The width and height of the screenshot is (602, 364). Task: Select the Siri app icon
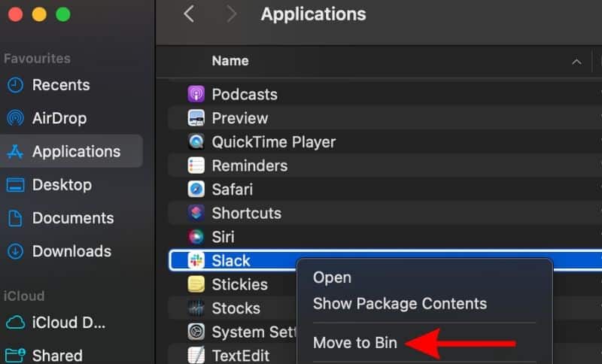tap(196, 237)
